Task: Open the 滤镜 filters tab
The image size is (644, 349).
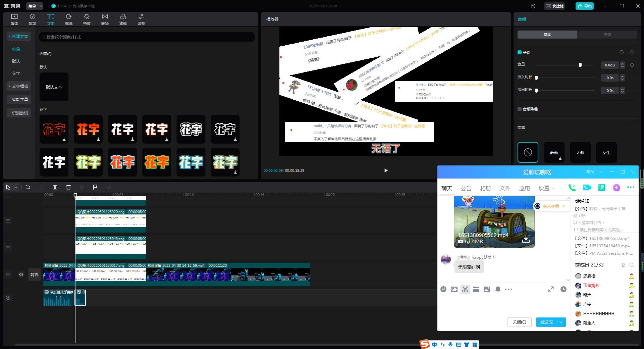Action: pyautogui.click(x=123, y=19)
